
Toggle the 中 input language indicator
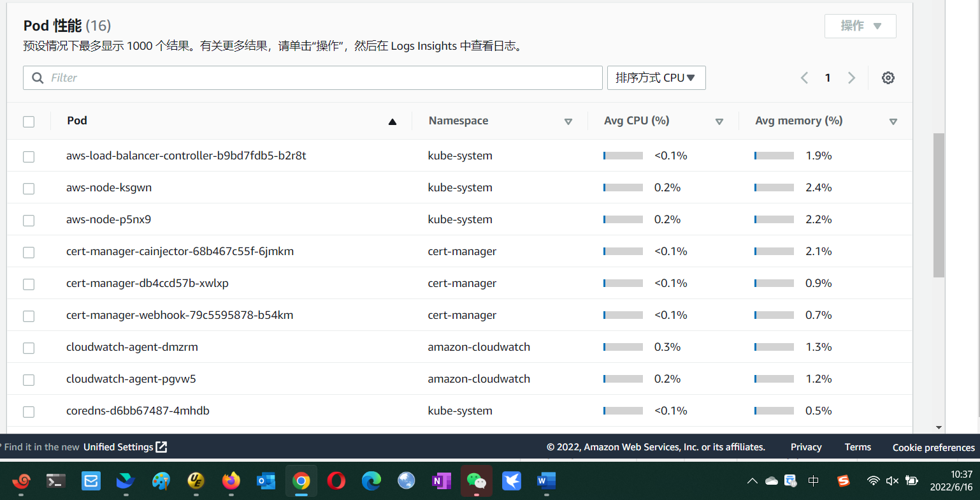click(814, 481)
